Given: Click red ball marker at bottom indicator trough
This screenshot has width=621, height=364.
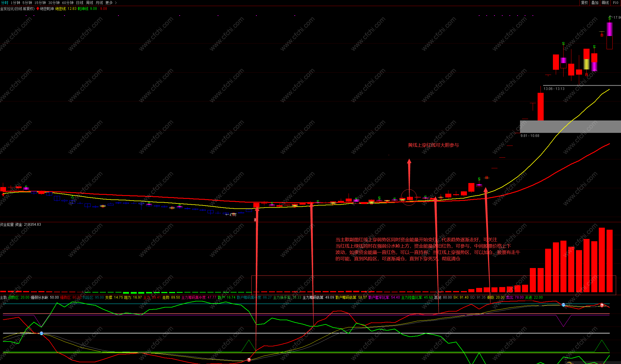Looking at the screenshot, I should click(x=249, y=360).
